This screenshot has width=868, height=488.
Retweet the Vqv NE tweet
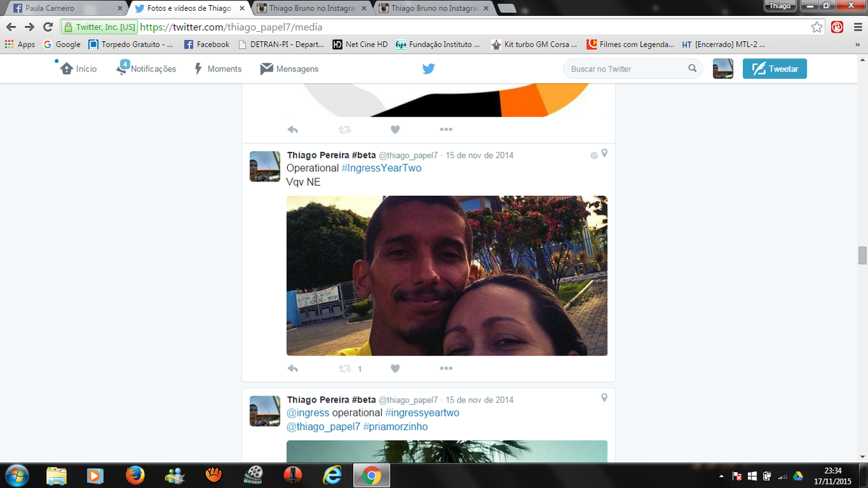tap(345, 368)
